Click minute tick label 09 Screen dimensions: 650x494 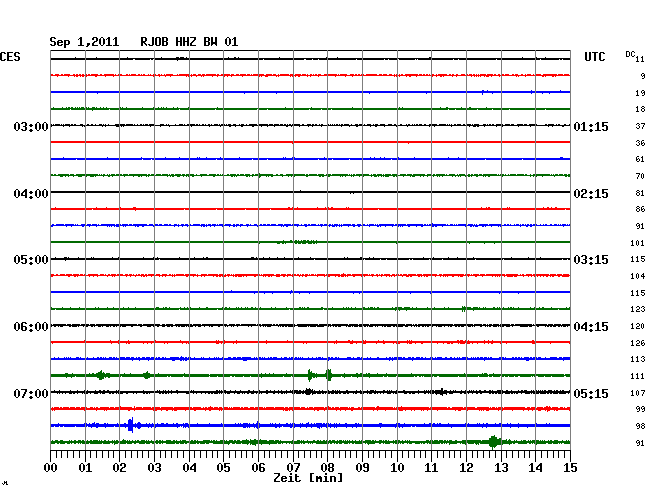(362, 468)
